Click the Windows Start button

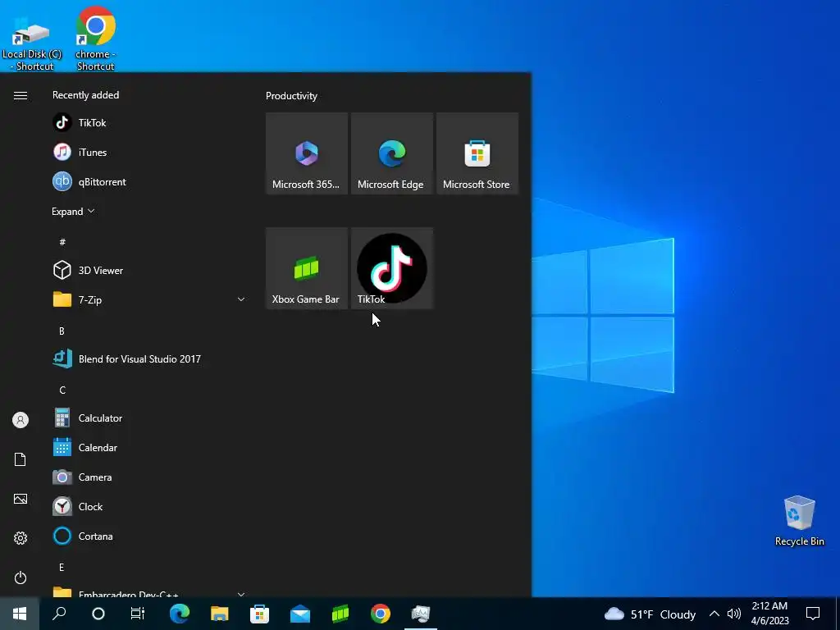point(20,614)
